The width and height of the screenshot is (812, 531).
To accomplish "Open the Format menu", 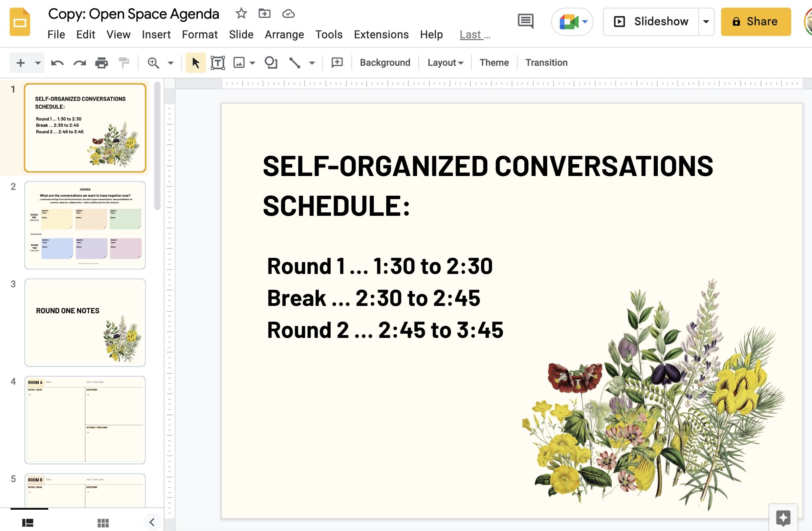I will (200, 34).
